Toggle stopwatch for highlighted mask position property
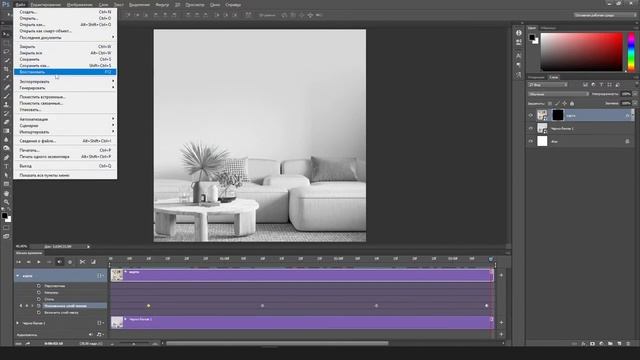This screenshot has width=640, height=360. (39, 306)
